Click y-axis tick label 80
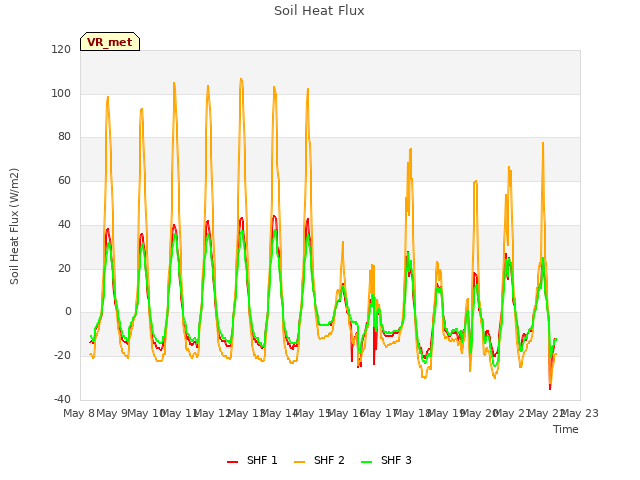Screen dimensions: 640x480 click(64, 137)
